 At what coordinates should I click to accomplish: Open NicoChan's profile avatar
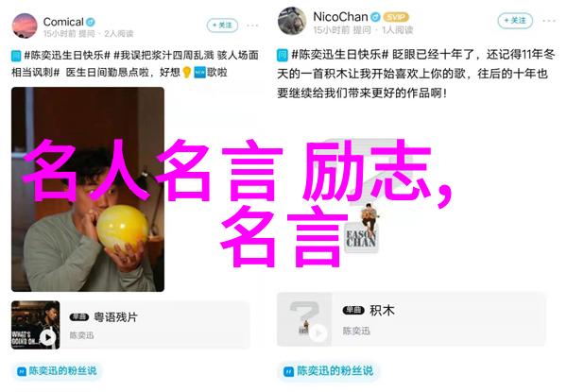pyautogui.click(x=292, y=21)
